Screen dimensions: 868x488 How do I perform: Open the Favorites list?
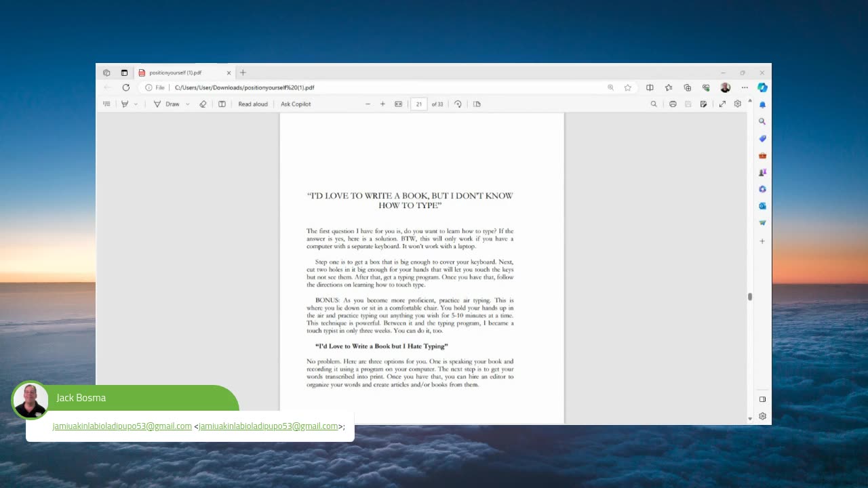pyautogui.click(x=669, y=87)
